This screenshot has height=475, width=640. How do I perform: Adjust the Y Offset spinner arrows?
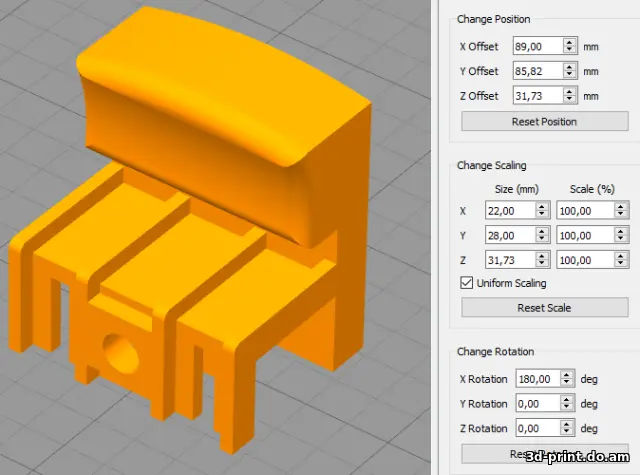(569, 71)
